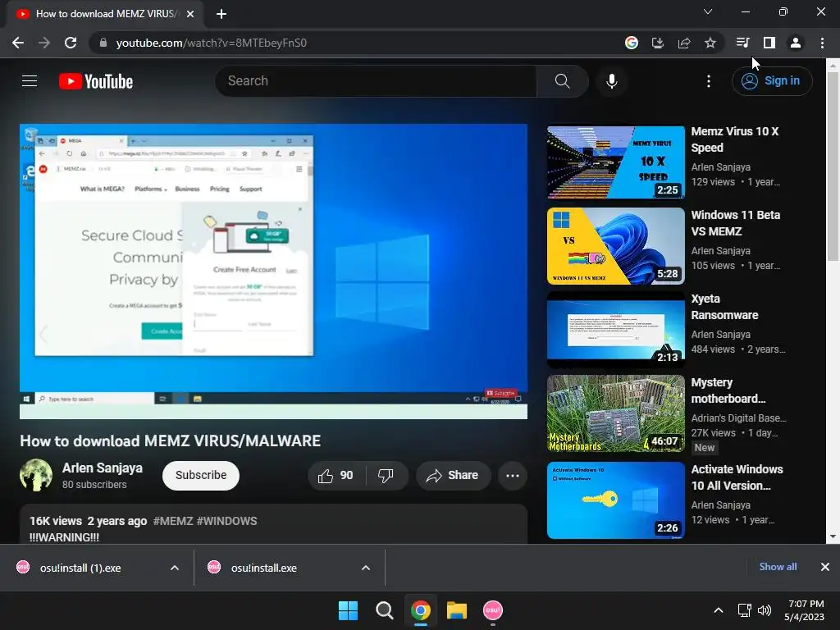Open the tab search chevron
The image size is (840, 630).
click(708, 11)
